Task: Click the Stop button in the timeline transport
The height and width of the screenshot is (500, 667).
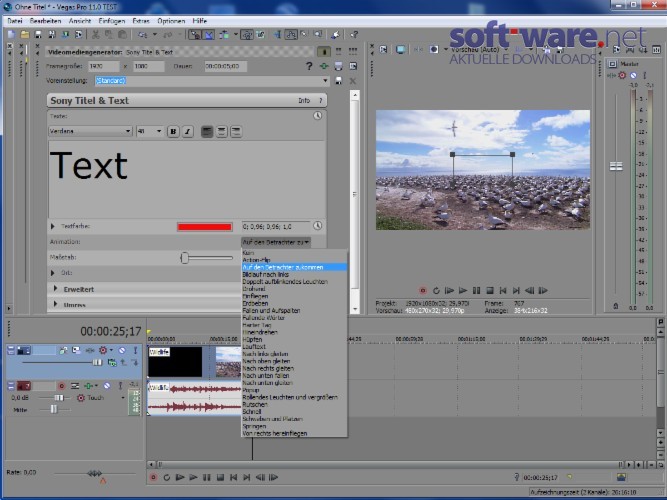Action: 220,477
